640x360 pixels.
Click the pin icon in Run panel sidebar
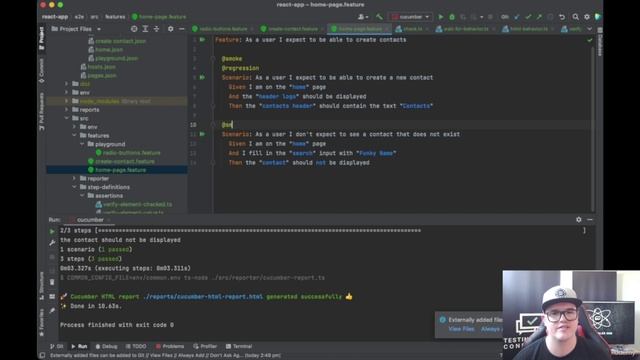pos(52,311)
